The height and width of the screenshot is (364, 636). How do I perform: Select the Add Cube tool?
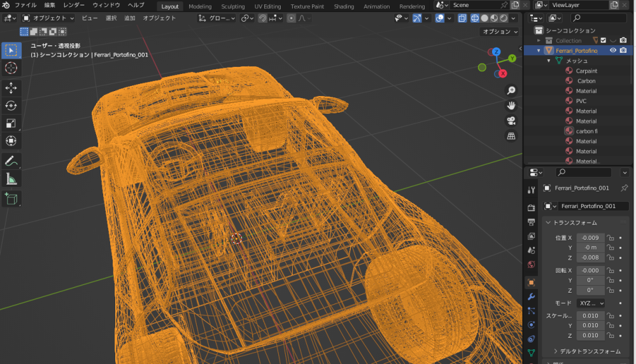click(11, 199)
